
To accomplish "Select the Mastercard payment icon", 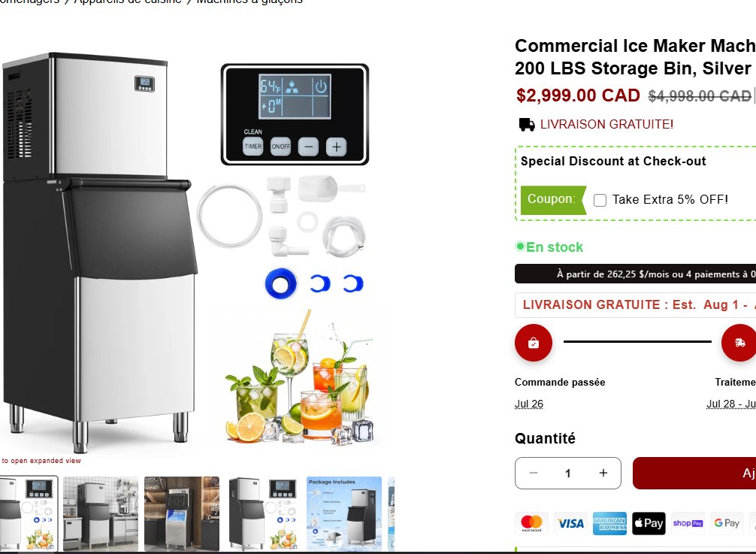I will pos(531,523).
